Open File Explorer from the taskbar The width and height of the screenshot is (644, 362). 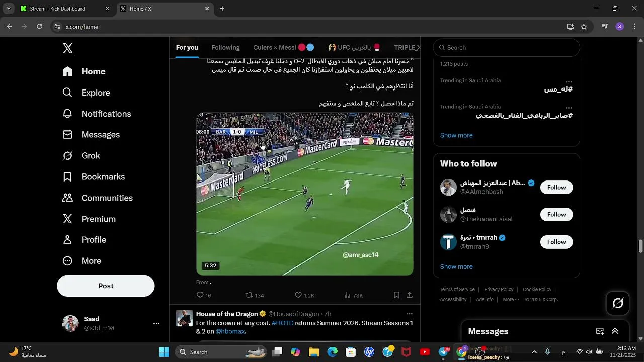[x=314, y=352]
